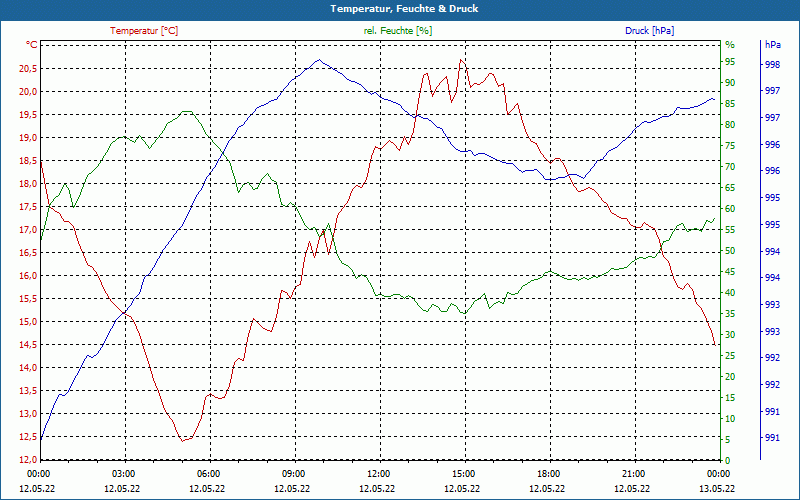Click the green '35' humidity axis tick

coord(730,313)
